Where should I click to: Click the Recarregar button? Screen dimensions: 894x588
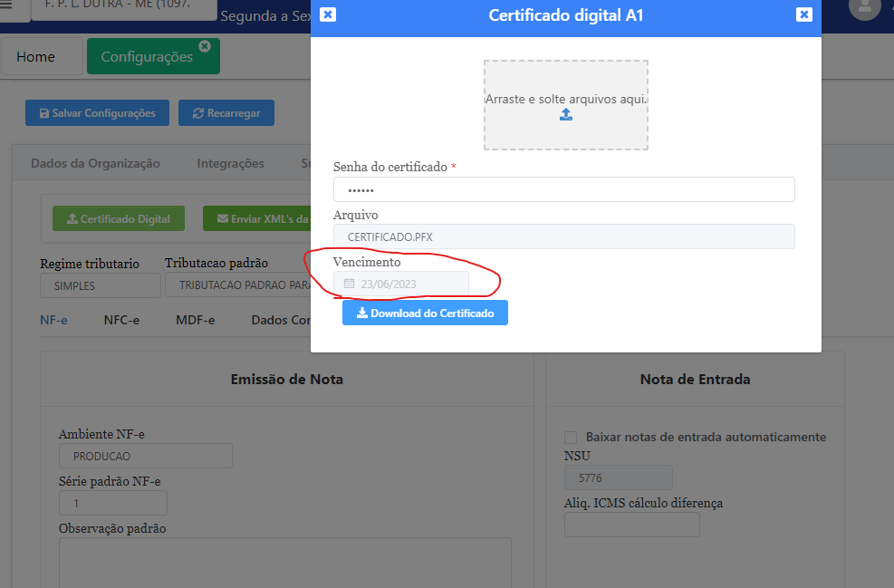point(226,113)
